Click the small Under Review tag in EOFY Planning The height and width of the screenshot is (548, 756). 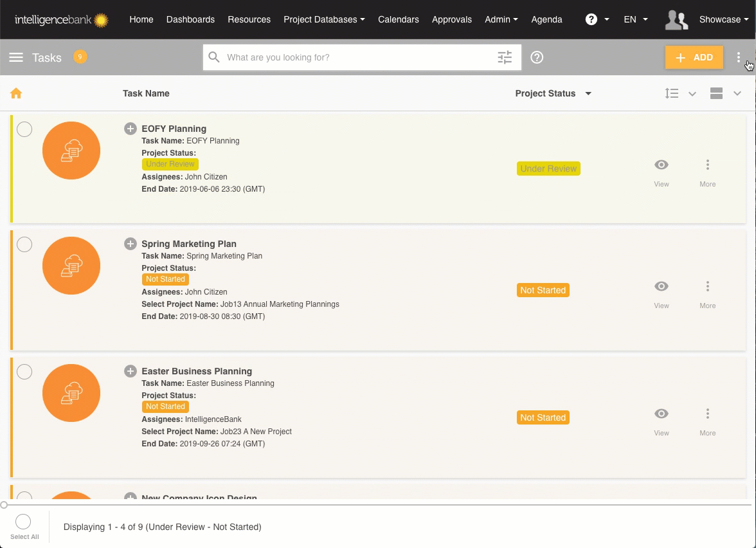pyautogui.click(x=170, y=164)
